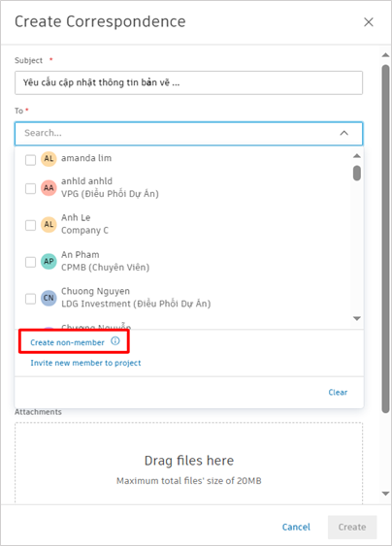392x546 pixels.
Task: Click the To search field
Action: pos(188,134)
